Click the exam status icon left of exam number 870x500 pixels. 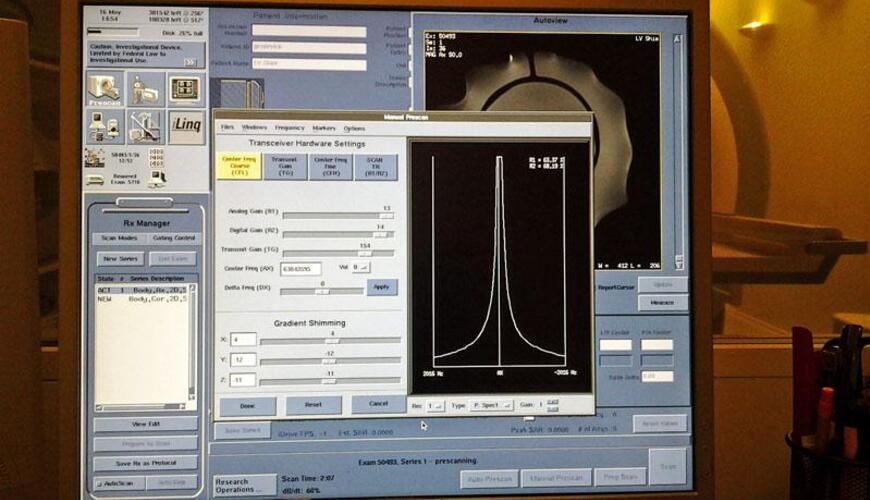coord(95,158)
